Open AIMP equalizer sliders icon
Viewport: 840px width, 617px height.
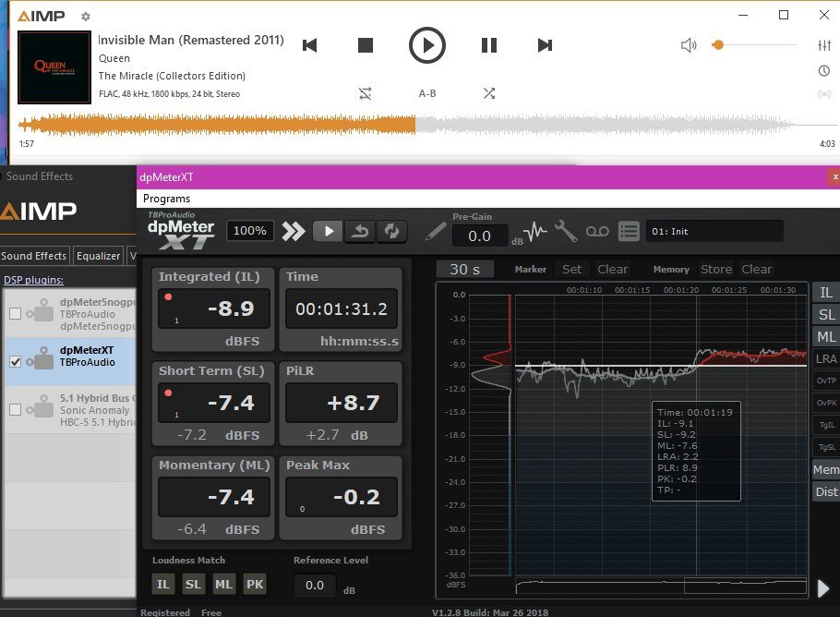click(824, 45)
